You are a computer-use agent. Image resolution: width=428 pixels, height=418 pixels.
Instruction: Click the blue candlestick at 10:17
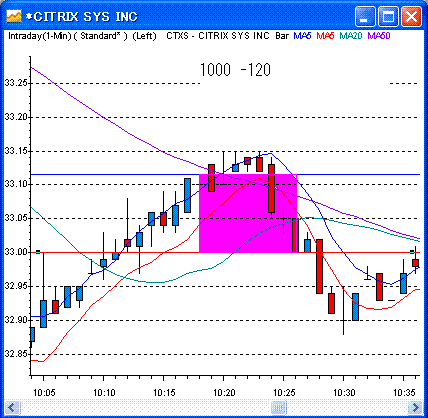pos(187,195)
